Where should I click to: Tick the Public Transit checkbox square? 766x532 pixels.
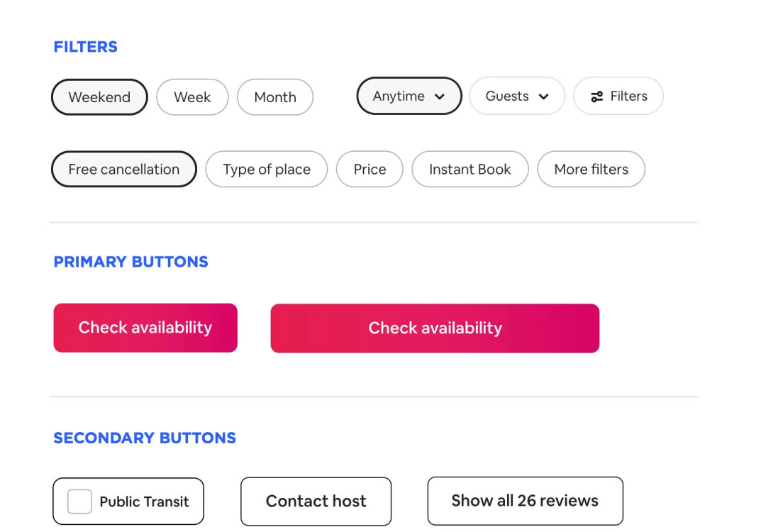(79, 501)
